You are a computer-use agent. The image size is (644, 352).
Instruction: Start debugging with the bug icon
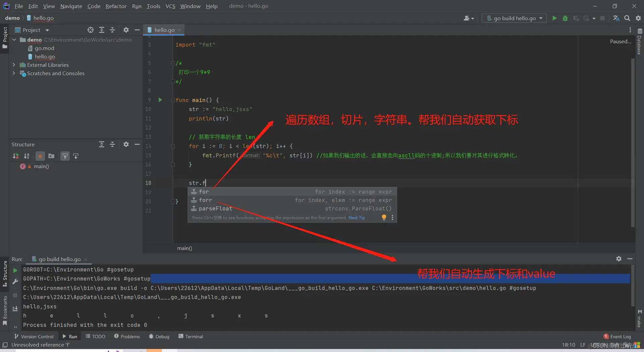click(565, 18)
